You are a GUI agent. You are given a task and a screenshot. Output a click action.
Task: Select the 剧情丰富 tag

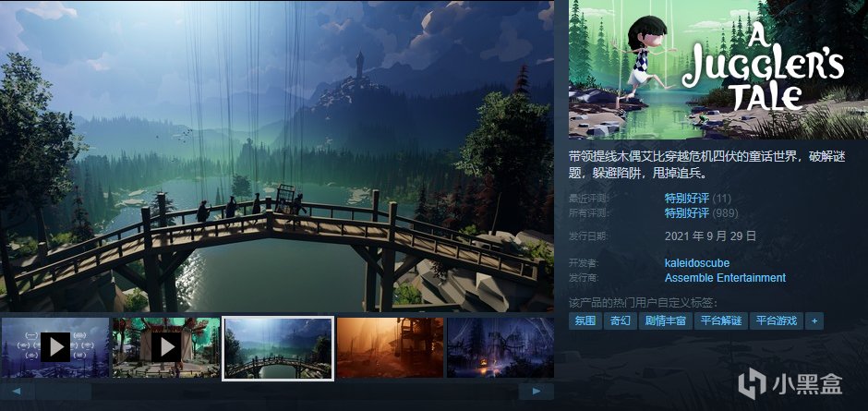point(666,320)
